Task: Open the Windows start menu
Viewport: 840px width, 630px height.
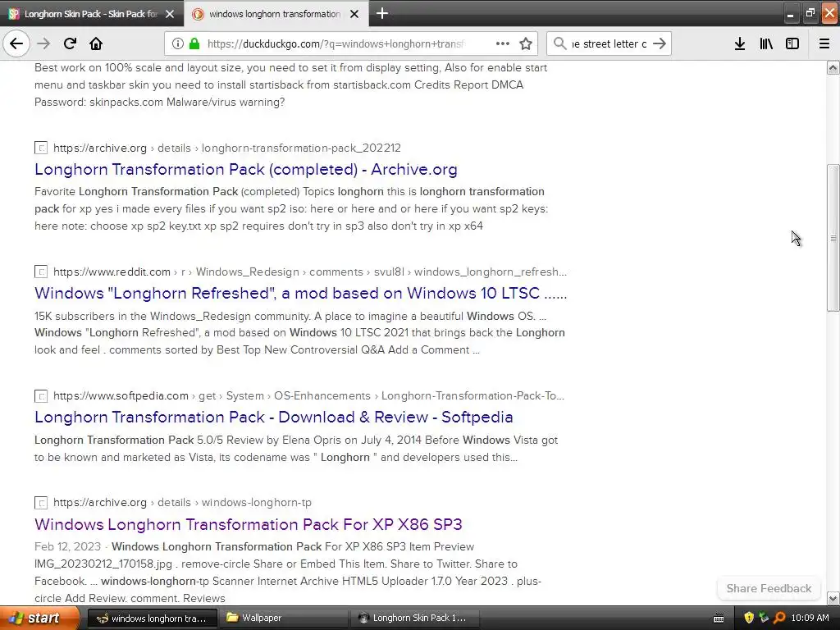Action: pos(39,618)
